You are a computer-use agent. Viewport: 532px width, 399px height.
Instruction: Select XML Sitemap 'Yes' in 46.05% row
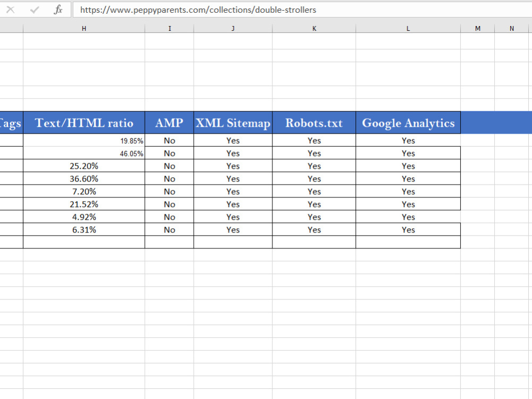[x=233, y=153]
